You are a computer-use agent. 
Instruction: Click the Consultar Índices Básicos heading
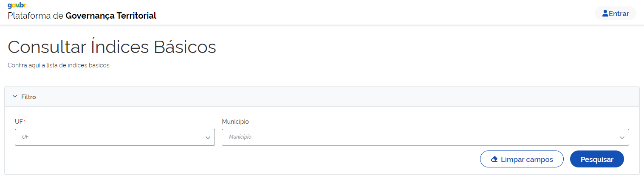(x=112, y=47)
